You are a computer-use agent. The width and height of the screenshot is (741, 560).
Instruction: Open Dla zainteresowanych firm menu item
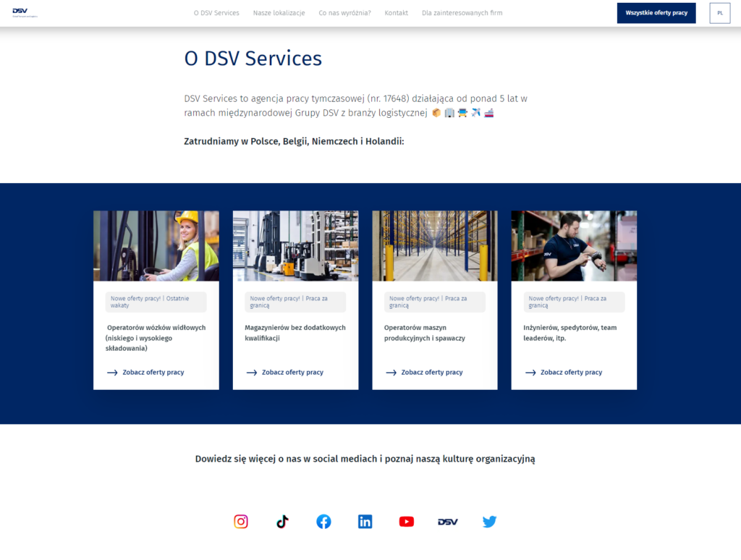(462, 13)
